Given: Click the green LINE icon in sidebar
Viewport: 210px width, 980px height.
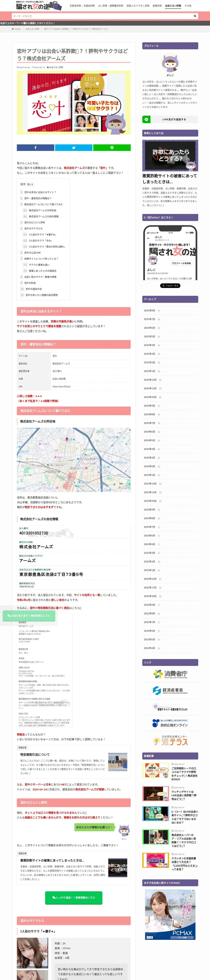Looking at the screenshot, I should (146, 119).
